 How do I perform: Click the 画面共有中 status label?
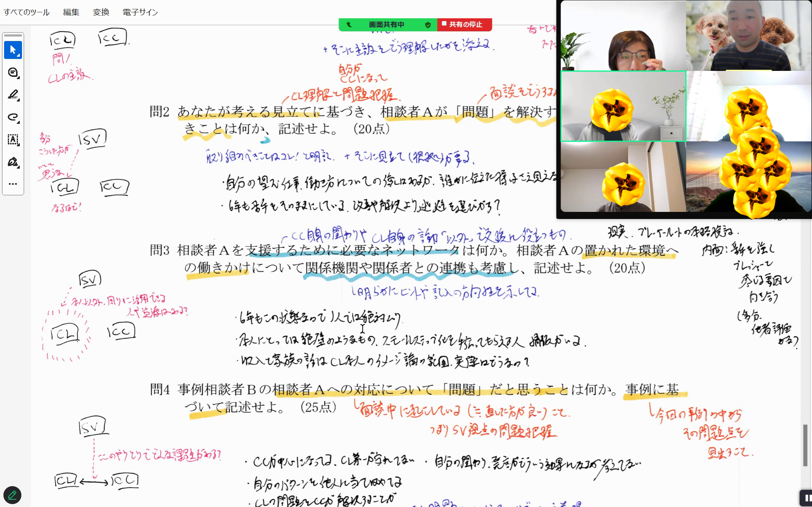tap(386, 25)
